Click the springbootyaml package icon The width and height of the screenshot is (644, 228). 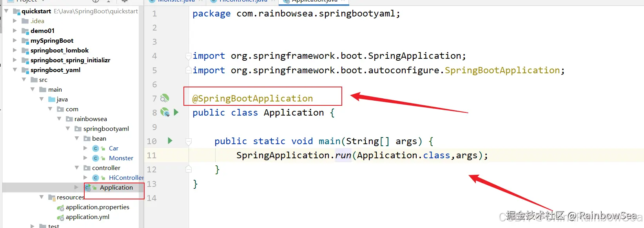(78, 129)
